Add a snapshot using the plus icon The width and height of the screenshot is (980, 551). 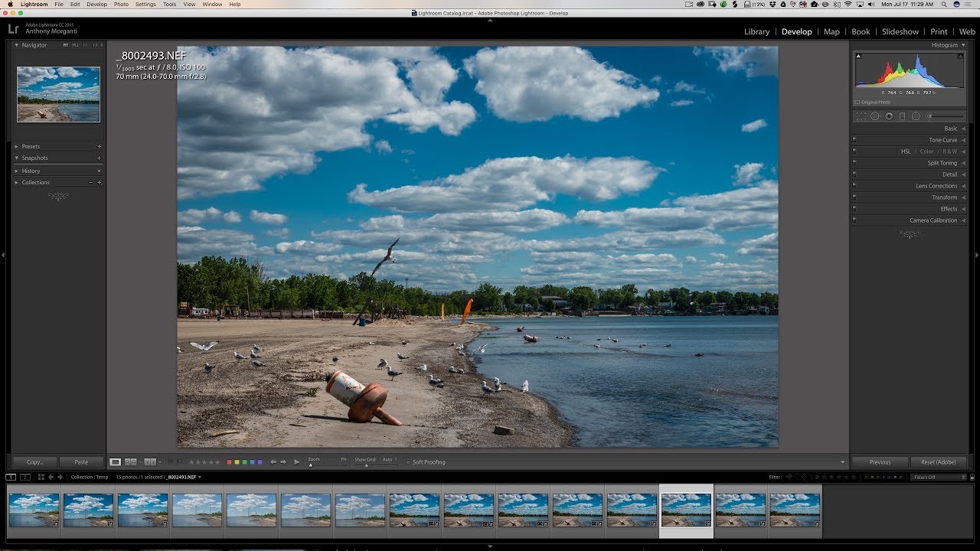coord(99,158)
